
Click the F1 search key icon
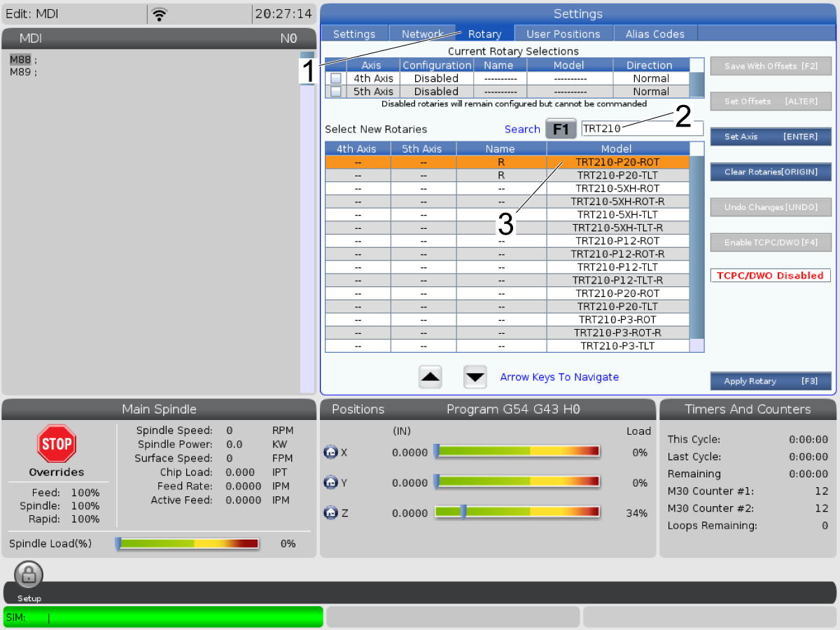(561, 129)
